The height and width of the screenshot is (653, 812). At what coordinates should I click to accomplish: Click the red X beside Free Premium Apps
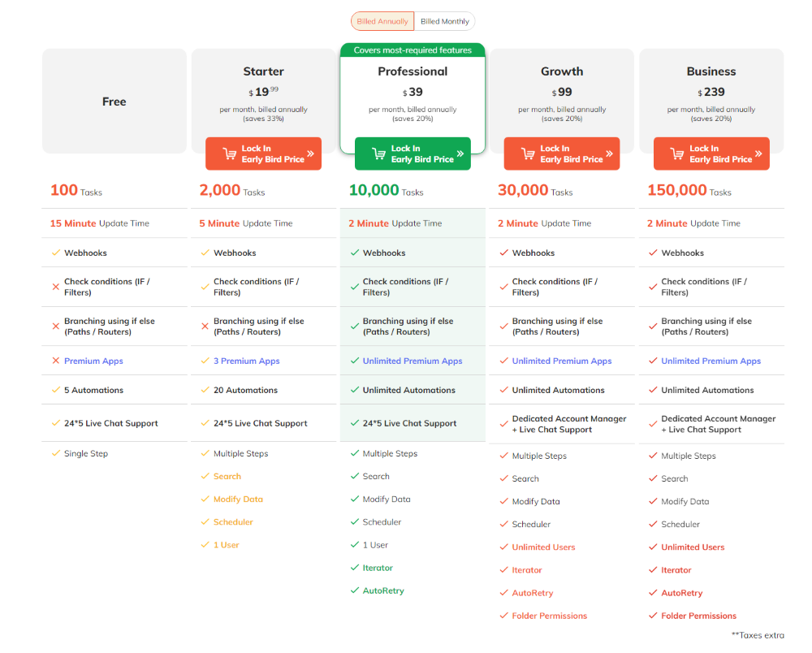pos(55,361)
